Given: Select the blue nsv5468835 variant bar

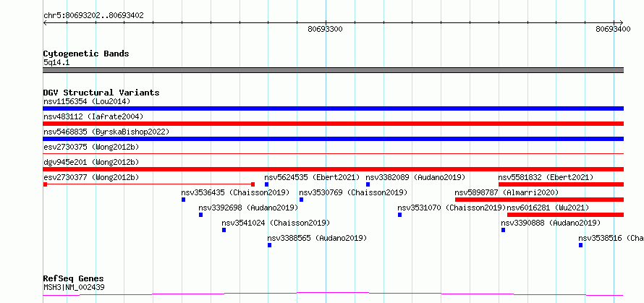Looking at the screenshot, I should coord(333,139).
